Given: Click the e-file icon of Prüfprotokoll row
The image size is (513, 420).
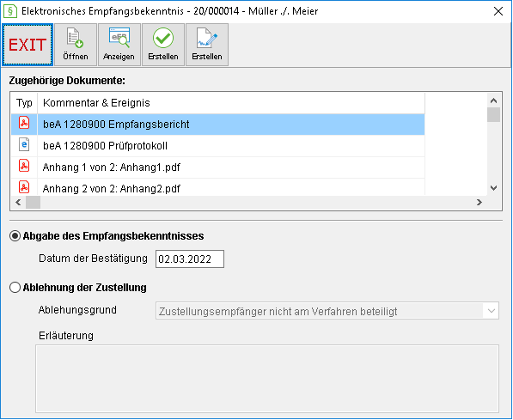Looking at the screenshot, I should pyautogui.click(x=24, y=144).
